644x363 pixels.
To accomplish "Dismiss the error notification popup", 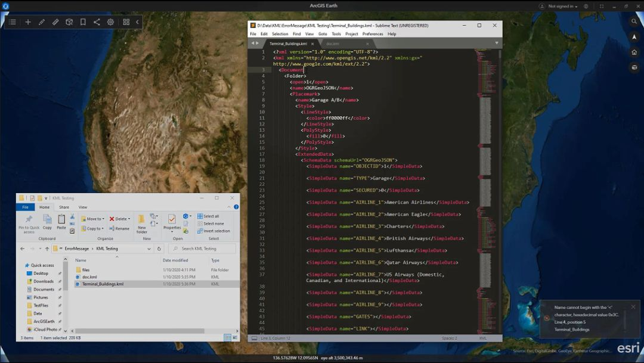I will (633, 307).
